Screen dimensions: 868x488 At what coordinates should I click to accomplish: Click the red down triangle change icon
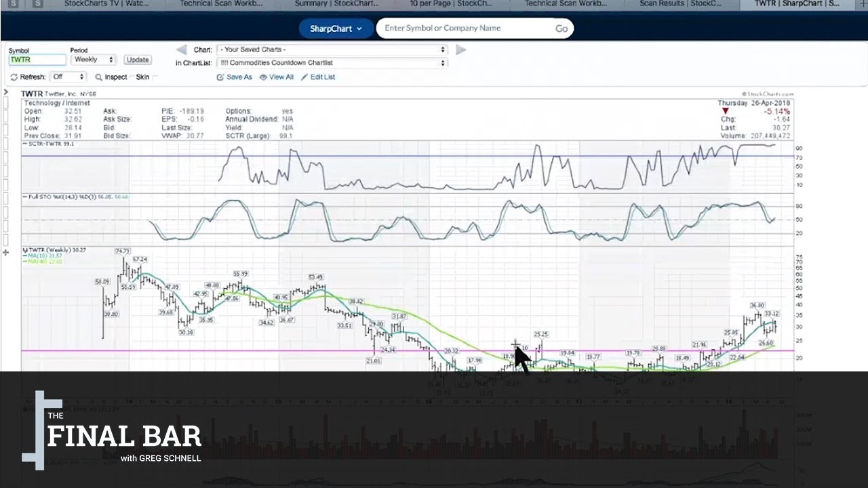pos(725,111)
